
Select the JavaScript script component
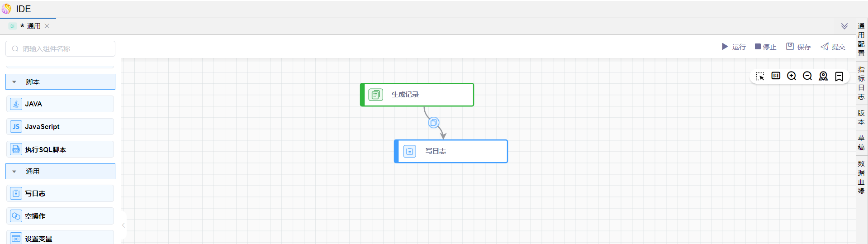pos(60,127)
